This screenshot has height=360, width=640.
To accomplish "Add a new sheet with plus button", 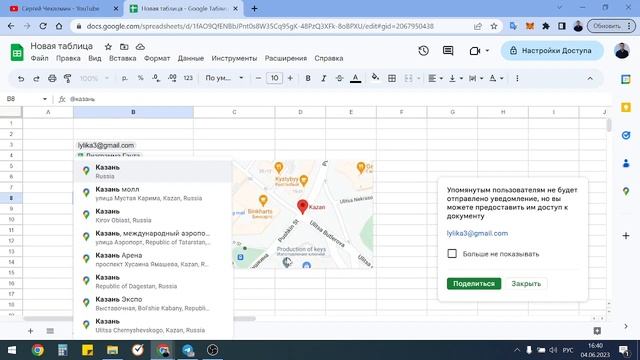I will [31, 331].
